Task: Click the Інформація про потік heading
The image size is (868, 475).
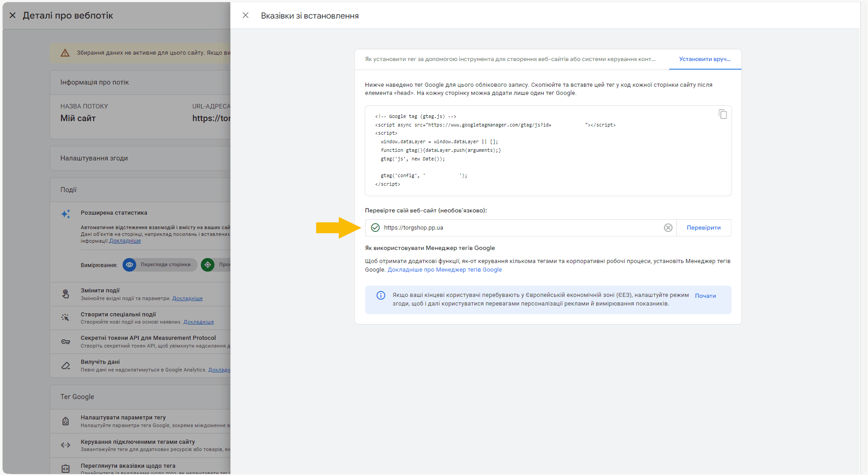Action: tap(95, 82)
